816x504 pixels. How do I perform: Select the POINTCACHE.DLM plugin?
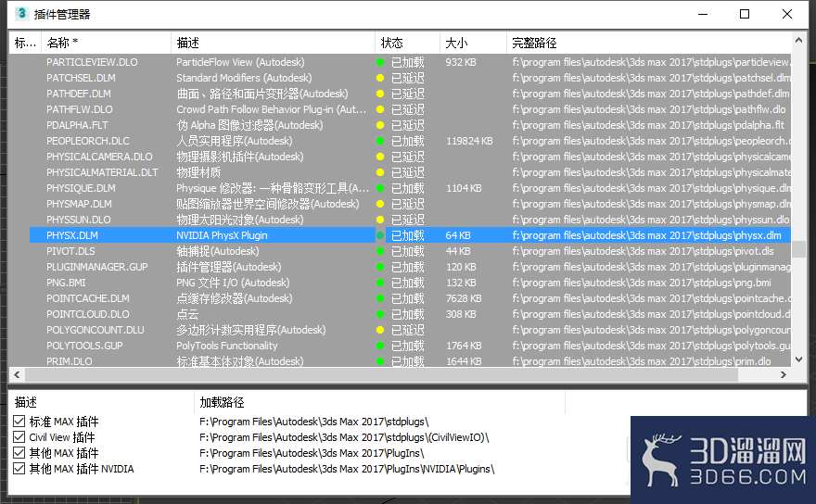point(87,298)
